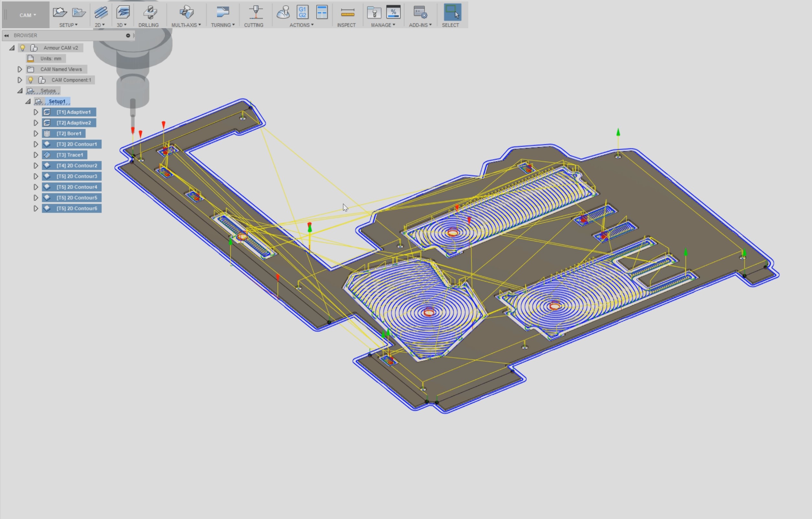This screenshot has height=519, width=812.
Task: Select the [T2] Bore1 operation
Action: tap(69, 133)
